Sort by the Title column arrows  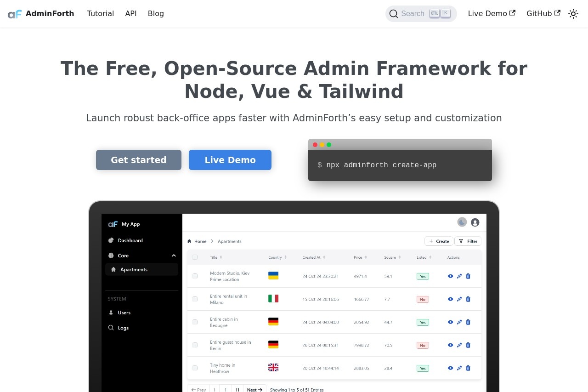pyautogui.click(x=221, y=257)
